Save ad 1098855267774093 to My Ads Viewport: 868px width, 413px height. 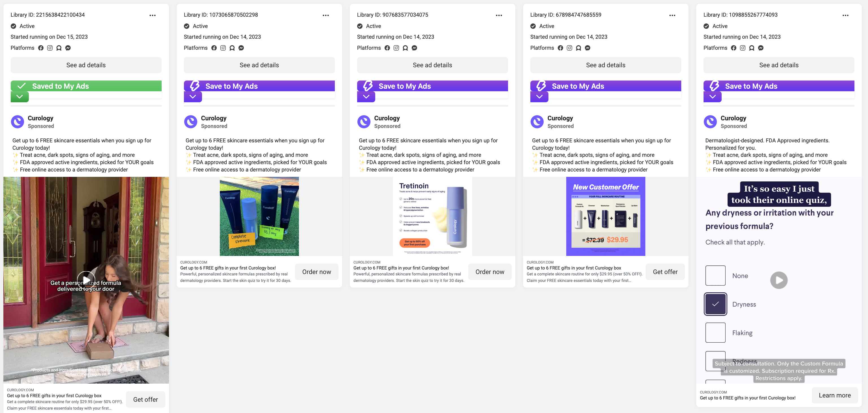coord(779,86)
